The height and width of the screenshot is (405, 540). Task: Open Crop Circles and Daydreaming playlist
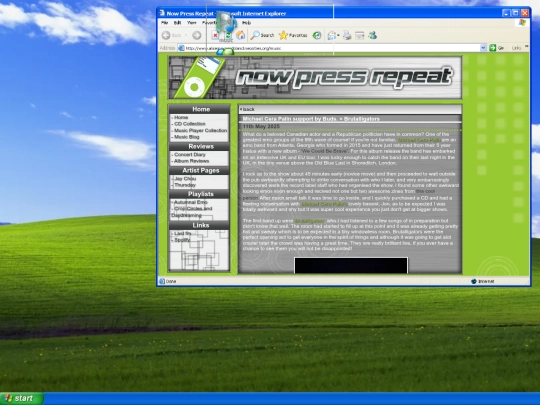tap(191, 212)
